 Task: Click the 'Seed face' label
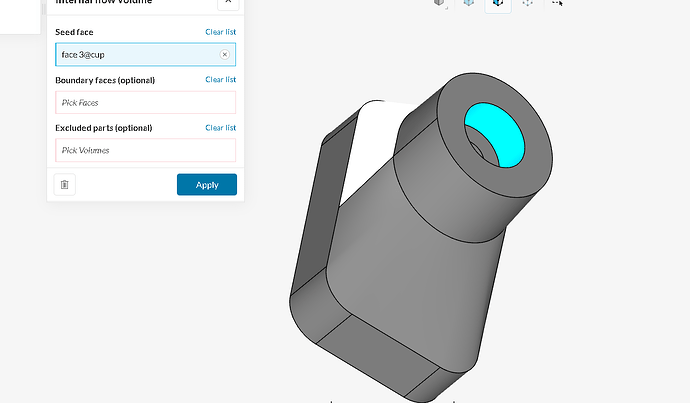point(74,32)
